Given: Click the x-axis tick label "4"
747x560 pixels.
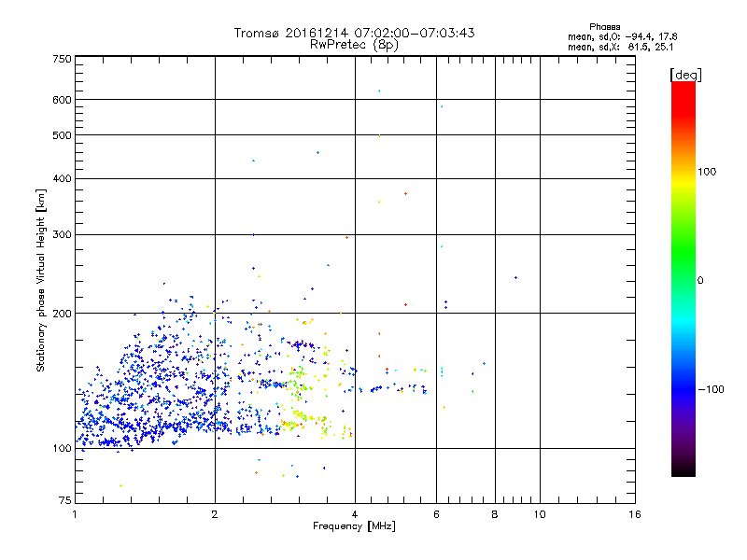Looking at the screenshot, I should coord(355,514).
